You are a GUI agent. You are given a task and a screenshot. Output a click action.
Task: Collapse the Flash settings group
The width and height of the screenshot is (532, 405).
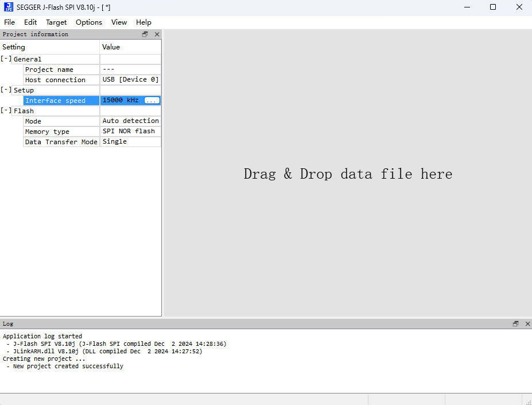pyautogui.click(x=6, y=110)
